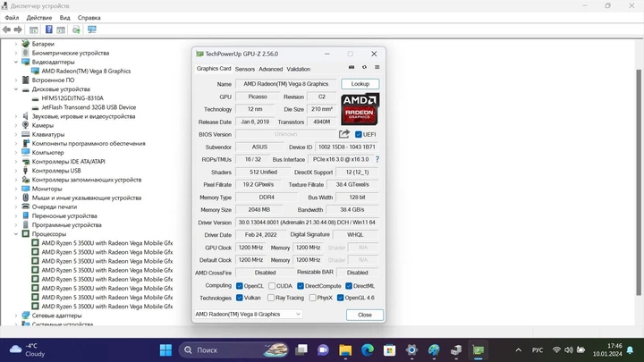
Task: Click the Bus Interface question mark icon
Action: click(377, 159)
